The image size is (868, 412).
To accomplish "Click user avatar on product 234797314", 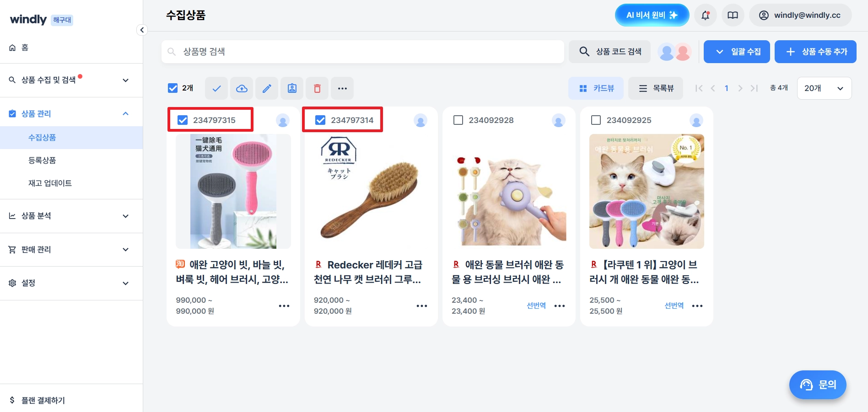I will (x=421, y=121).
